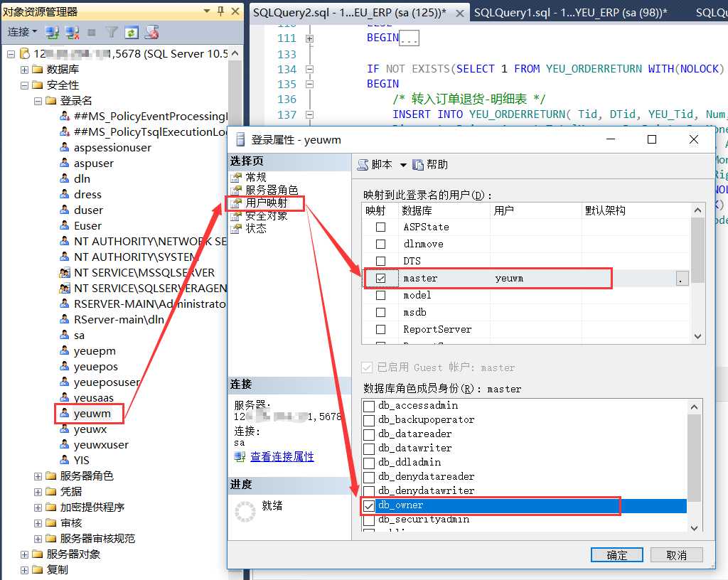Open the 连接 dropdown in Object Explorer
The height and width of the screenshot is (580, 728).
click(22, 32)
